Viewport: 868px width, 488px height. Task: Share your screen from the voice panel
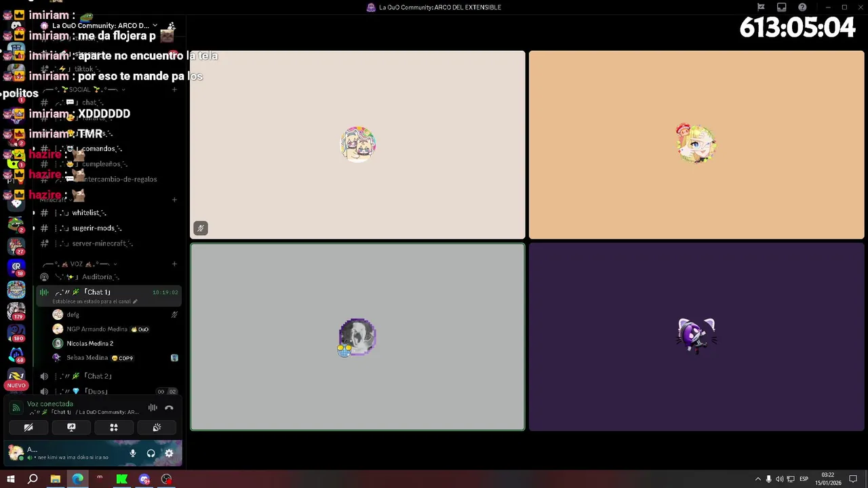[71, 428]
